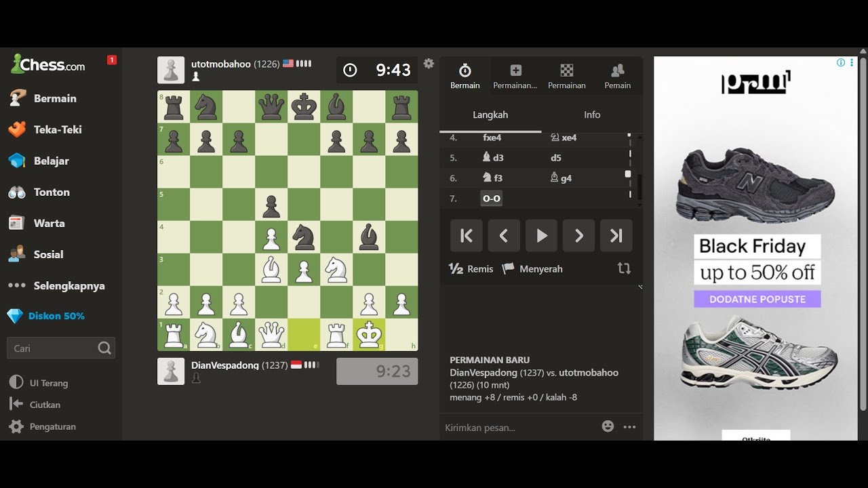Open the Chess.com home logo
868x488 pixels.
[47, 64]
